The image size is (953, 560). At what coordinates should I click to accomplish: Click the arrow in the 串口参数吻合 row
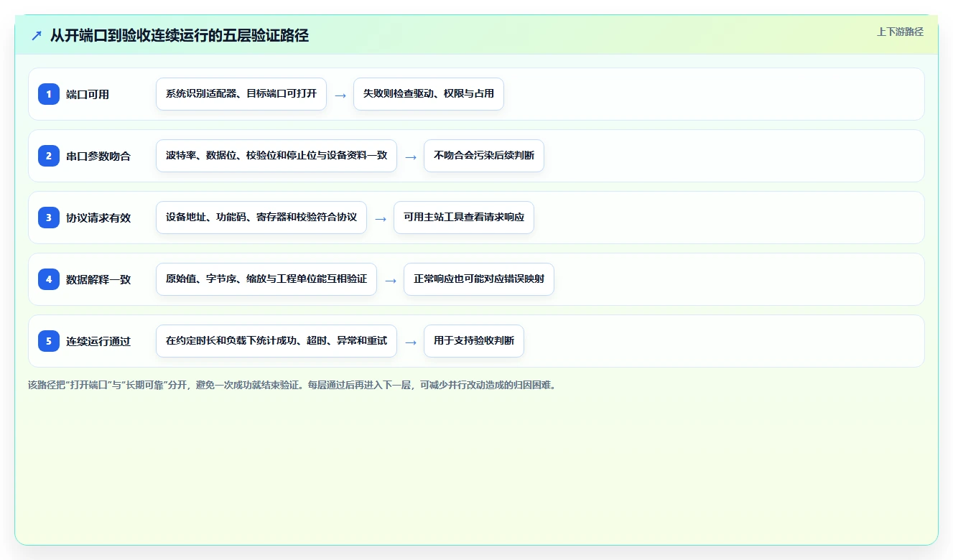tap(411, 157)
